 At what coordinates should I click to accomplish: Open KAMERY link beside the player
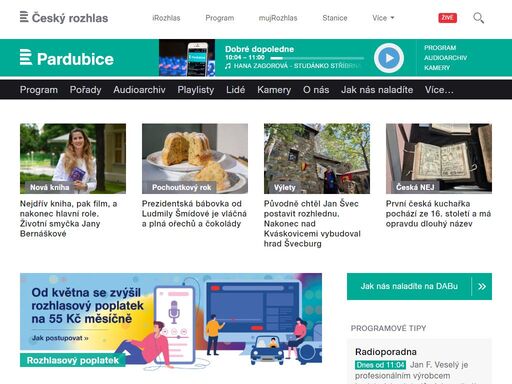pos(437,68)
